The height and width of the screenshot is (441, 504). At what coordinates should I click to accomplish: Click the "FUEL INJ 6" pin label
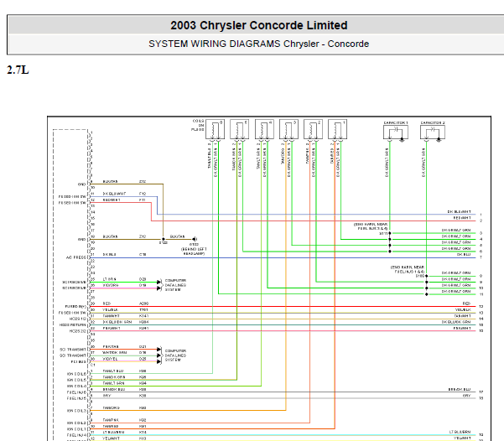coord(77,392)
